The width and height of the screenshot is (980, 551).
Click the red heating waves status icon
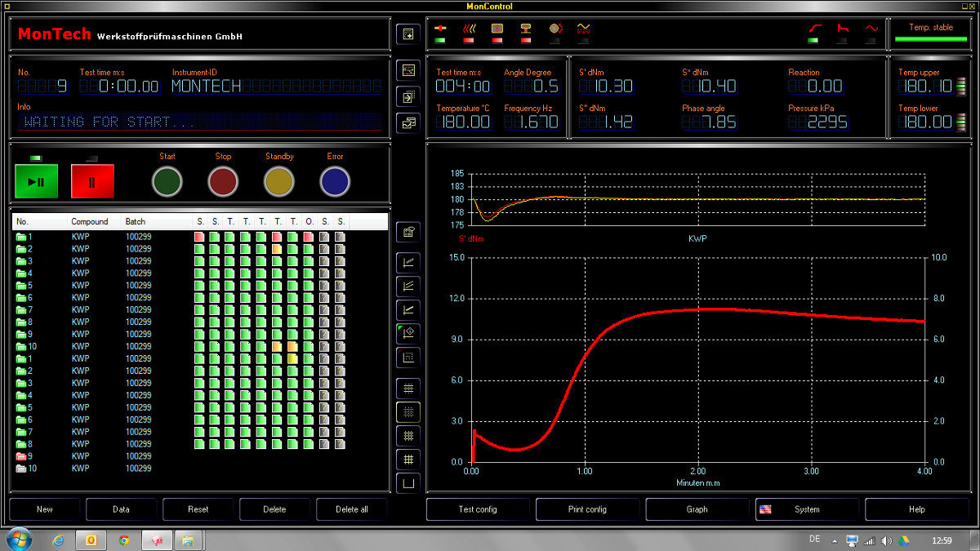click(469, 29)
